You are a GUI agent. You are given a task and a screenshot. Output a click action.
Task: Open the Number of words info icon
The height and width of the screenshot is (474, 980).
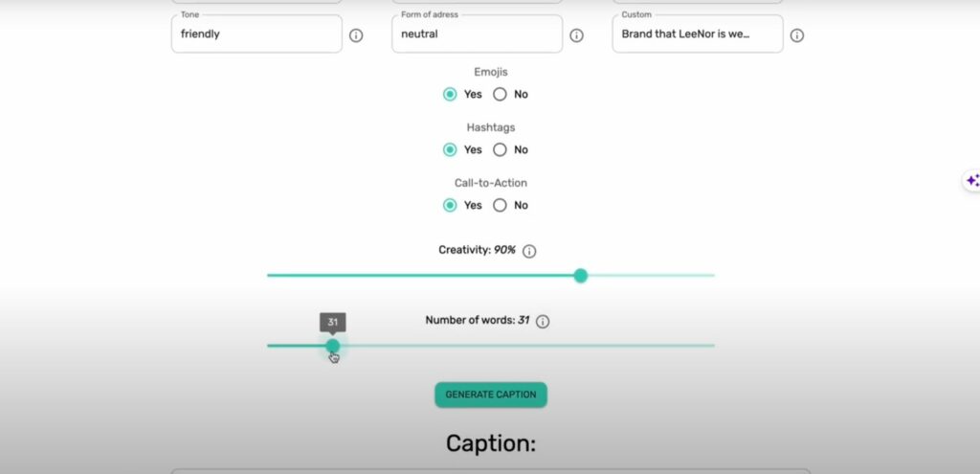pyautogui.click(x=543, y=322)
